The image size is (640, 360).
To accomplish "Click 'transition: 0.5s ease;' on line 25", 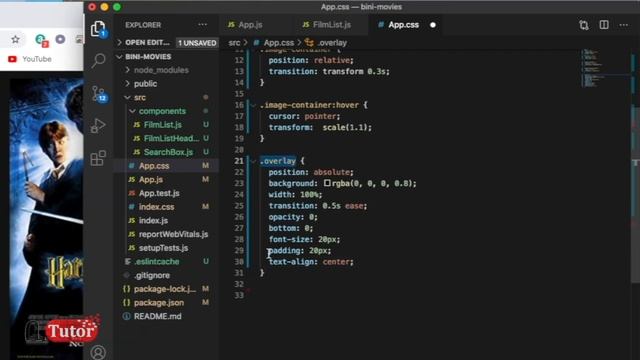I will tap(318, 206).
